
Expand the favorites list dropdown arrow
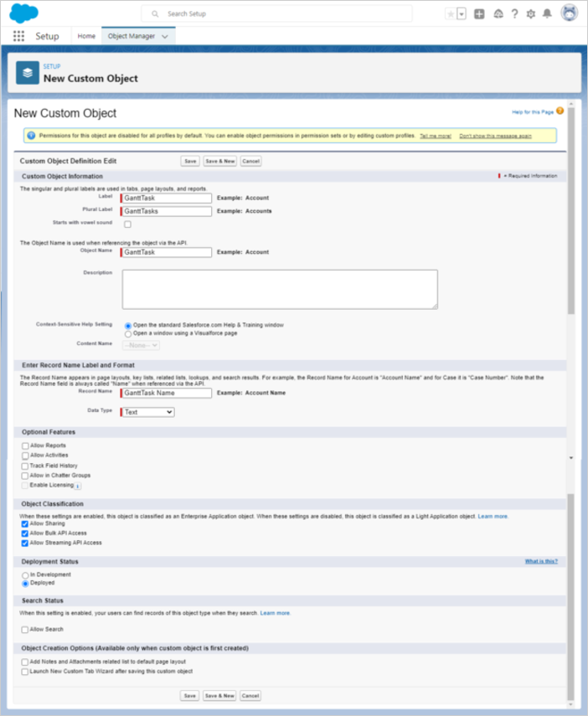pos(462,14)
